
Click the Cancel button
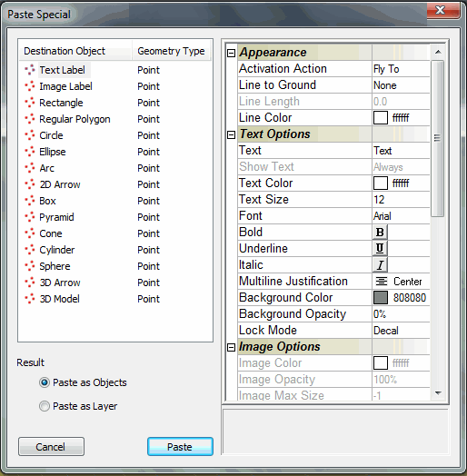click(x=51, y=447)
